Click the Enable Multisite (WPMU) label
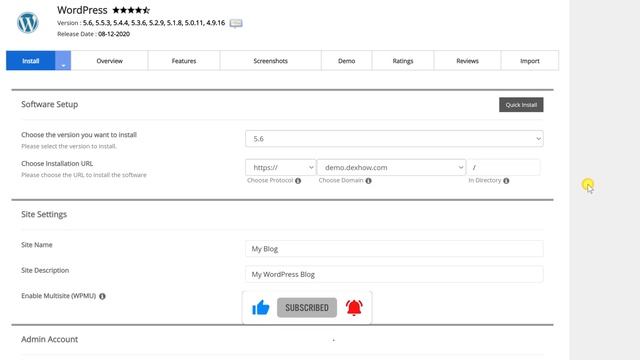 point(58,296)
